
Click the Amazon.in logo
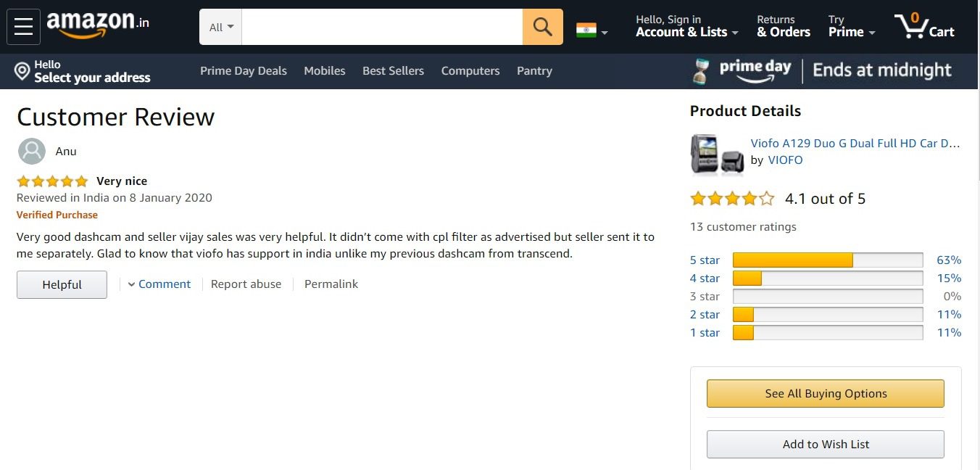point(98,24)
